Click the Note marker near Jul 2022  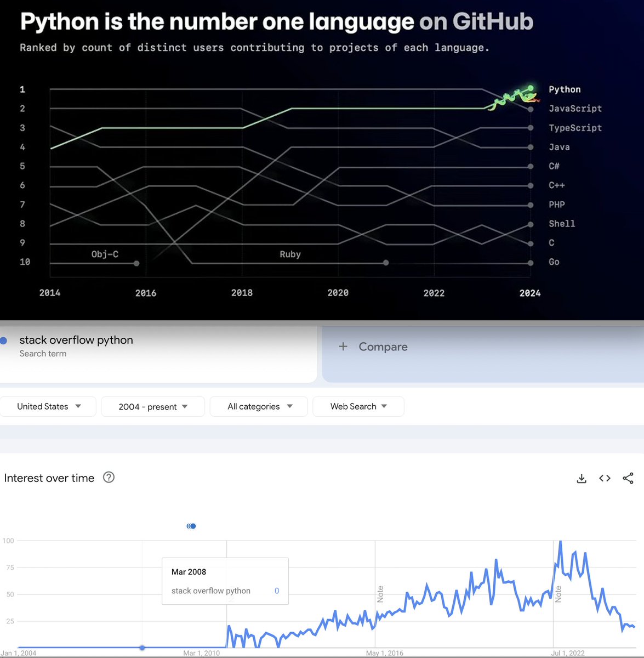click(558, 594)
